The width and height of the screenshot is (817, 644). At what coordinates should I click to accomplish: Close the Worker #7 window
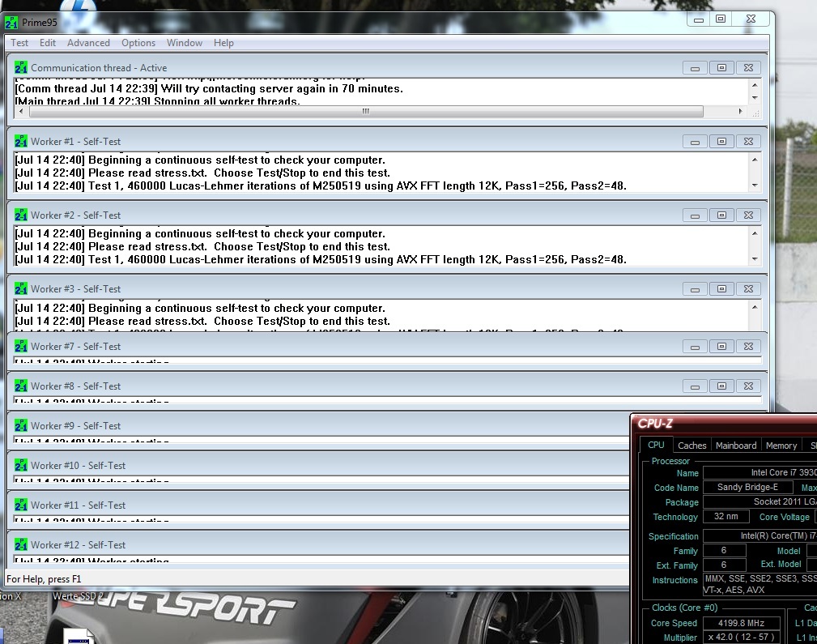[748, 346]
